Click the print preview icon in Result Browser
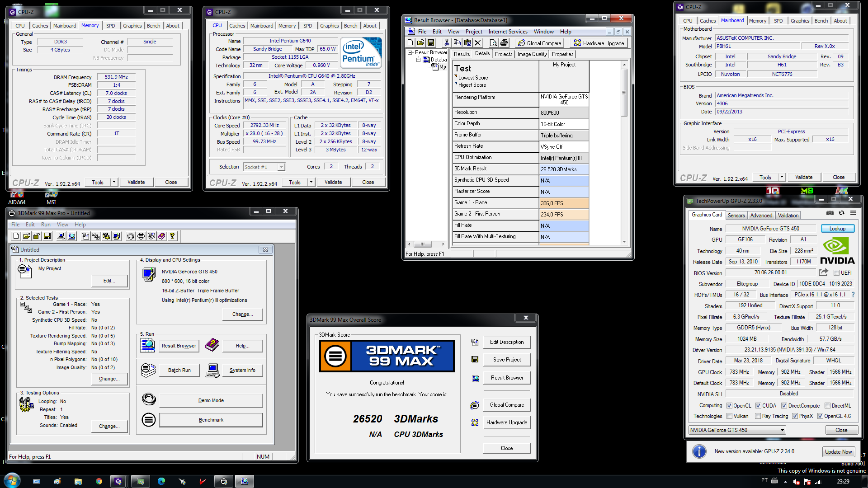The height and width of the screenshot is (488, 868). (493, 43)
